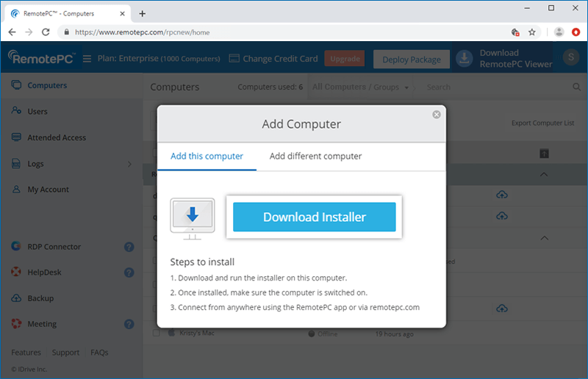Click the red Upgrade button
588x379 pixels.
coord(345,59)
